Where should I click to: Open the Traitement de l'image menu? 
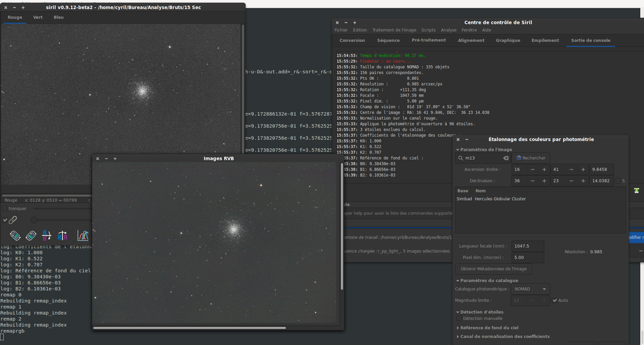[394, 30]
